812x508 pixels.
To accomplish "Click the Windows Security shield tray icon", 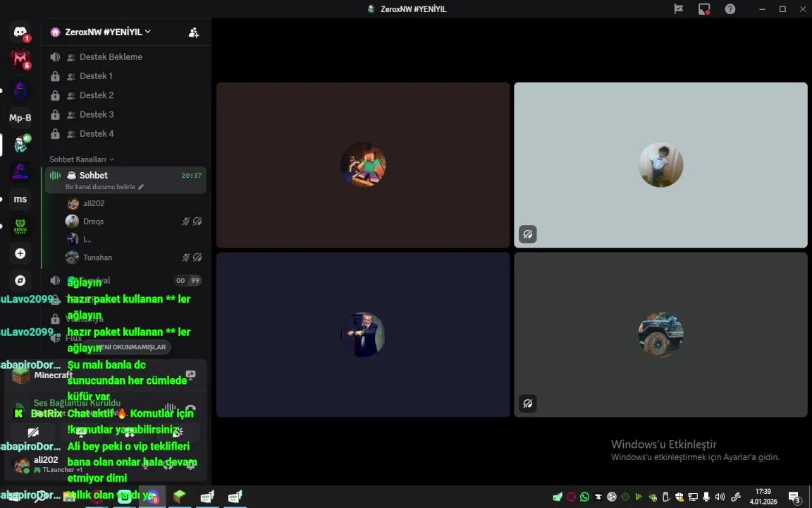I will [x=679, y=497].
